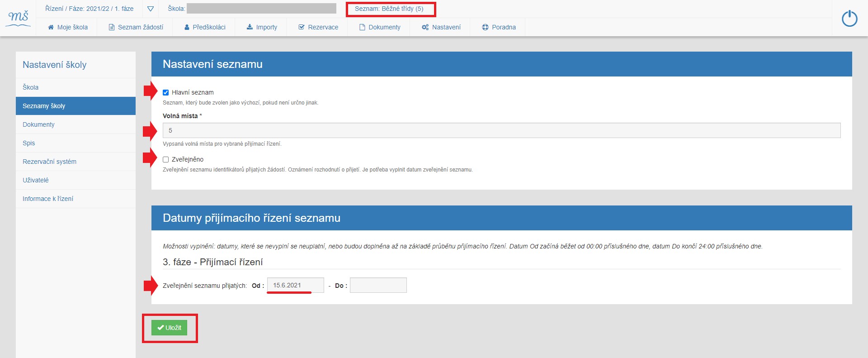Open Poradna menu item
This screenshot has width=868, height=358.
[x=499, y=27]
